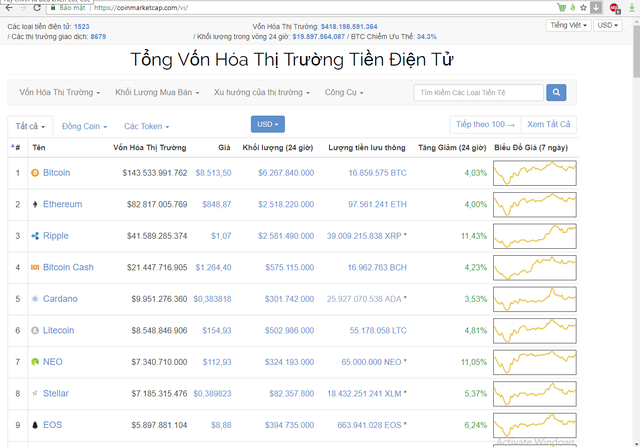640x447 pixels.
Task: Click the Litecoin coin logo
Action: point(35,330)
